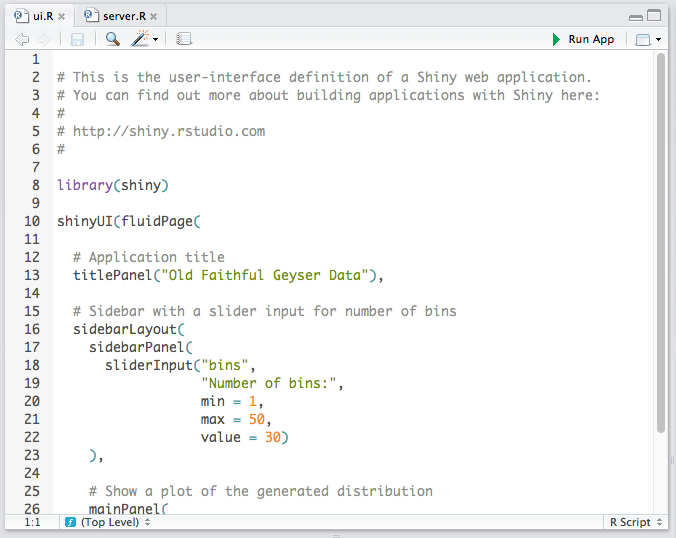Minimize the source pane
The height and width of the screenshot is (538, 676).
point(635,18)
